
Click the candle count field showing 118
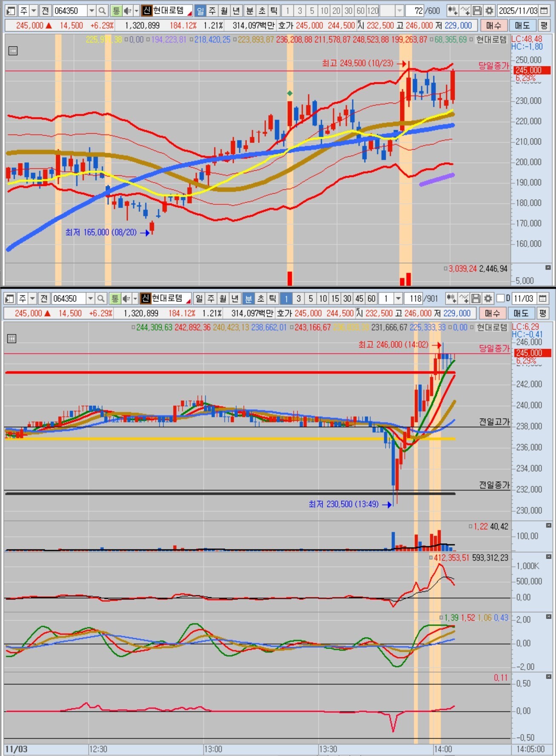413,299
